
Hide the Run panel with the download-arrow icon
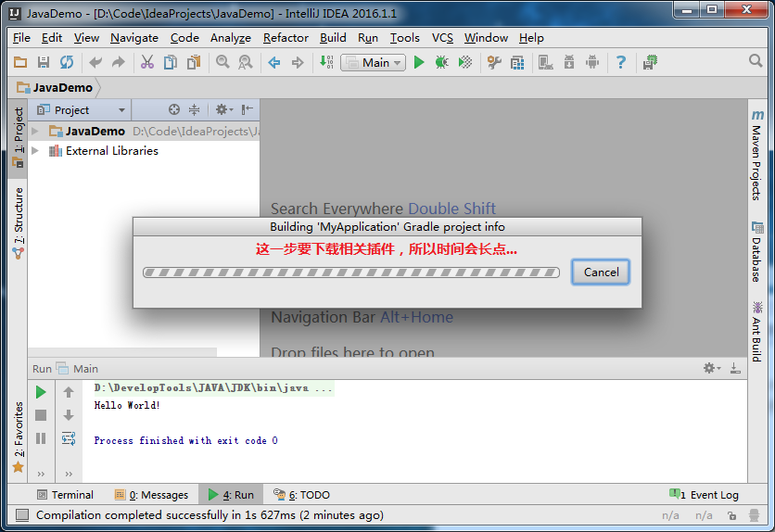tap(735, 368)
